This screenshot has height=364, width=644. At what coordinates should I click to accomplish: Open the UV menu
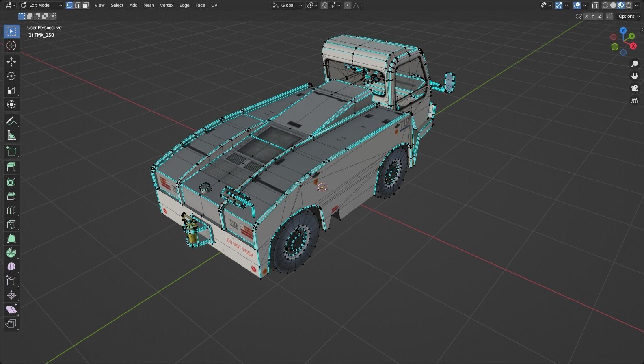pos(214,5)
